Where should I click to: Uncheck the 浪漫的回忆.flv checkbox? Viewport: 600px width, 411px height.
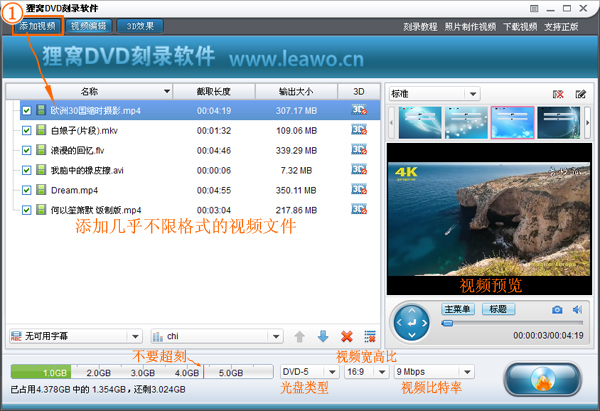tap(26, 150)
